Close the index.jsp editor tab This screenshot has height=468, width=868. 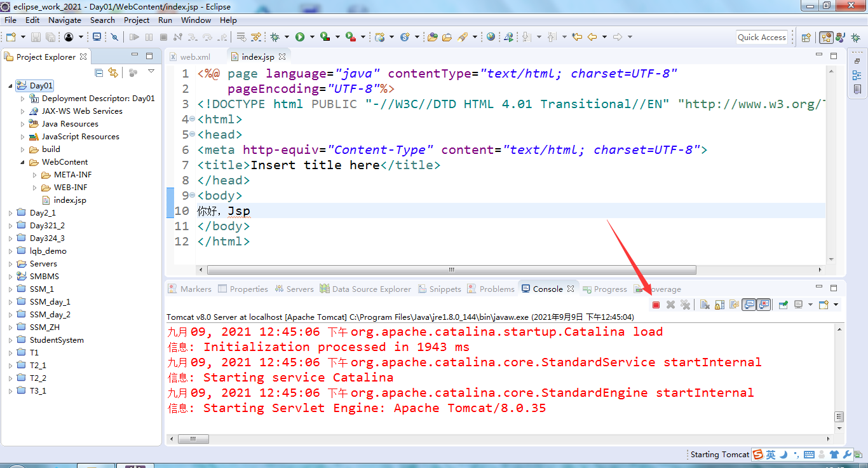pos(282,57)
